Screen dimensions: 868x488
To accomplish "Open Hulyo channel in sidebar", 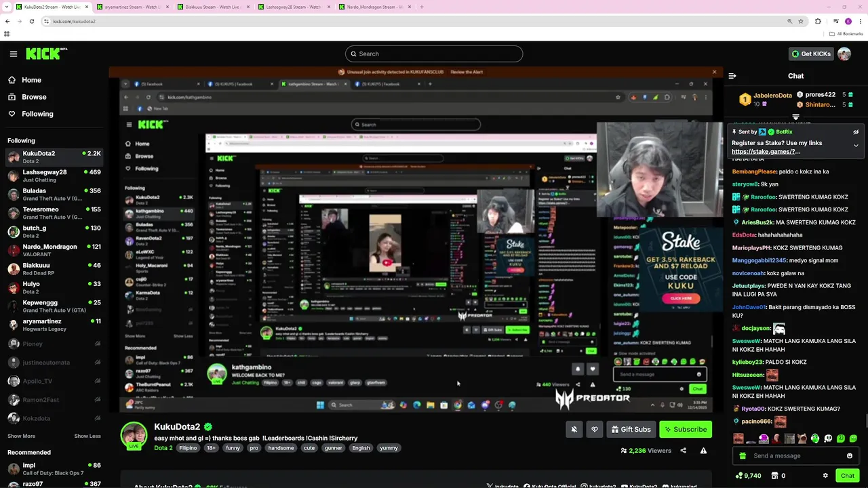I will 54,287.
